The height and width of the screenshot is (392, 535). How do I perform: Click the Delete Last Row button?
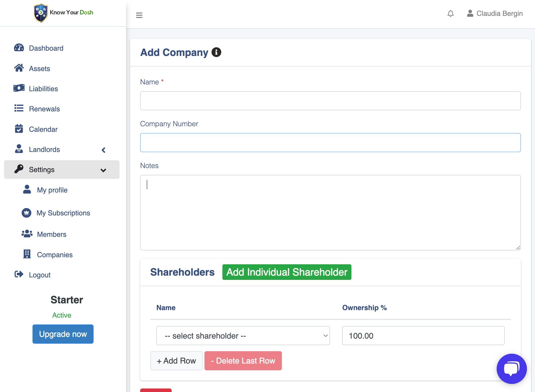point(243,361)
